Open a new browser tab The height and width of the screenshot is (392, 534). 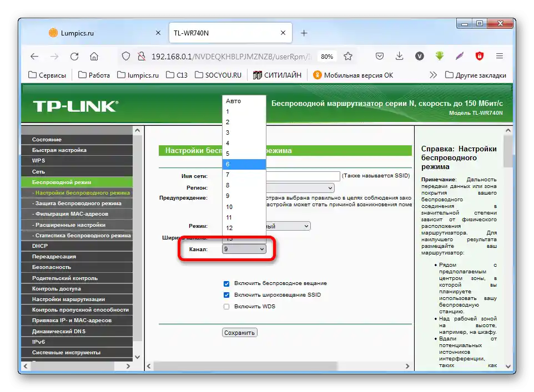(304, 33)
